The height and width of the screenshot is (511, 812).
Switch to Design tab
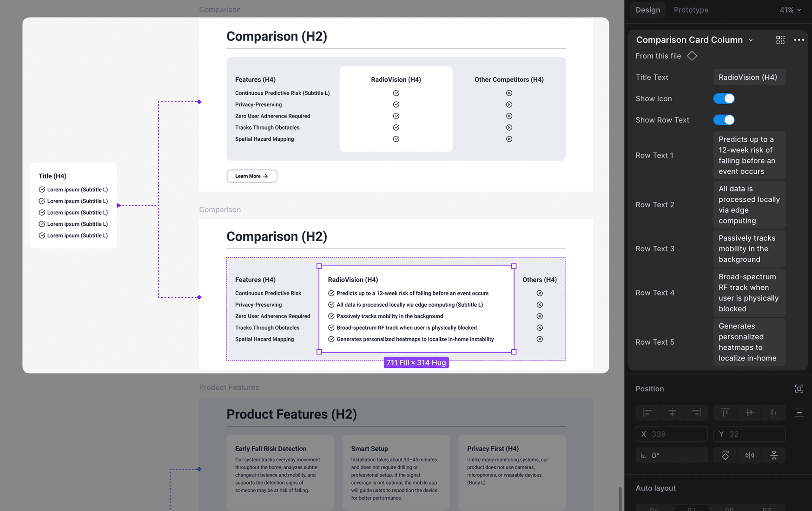(x=648, y=10)
